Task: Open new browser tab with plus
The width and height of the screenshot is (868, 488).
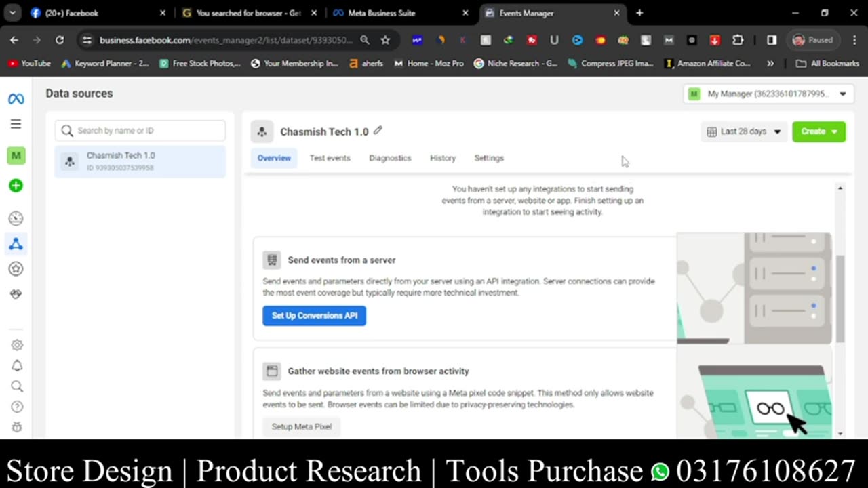Action: click(x=639, y=13)
